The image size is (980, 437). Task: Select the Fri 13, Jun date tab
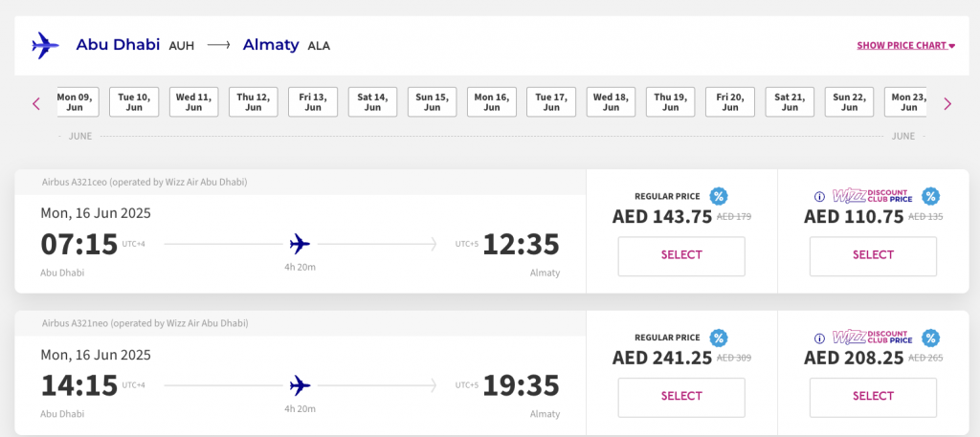pyautogui.click(x=313, y=101)
